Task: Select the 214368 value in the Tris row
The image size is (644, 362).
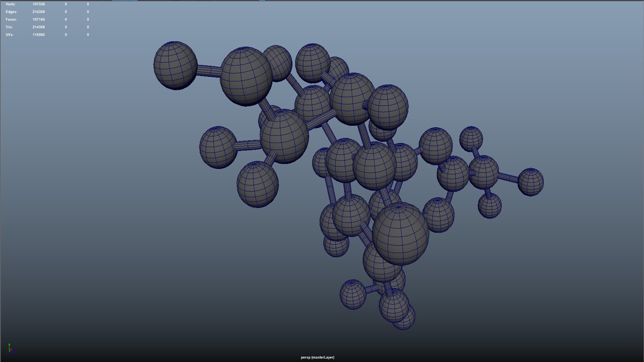Action: pyautogui.click(x=39, y=27)
